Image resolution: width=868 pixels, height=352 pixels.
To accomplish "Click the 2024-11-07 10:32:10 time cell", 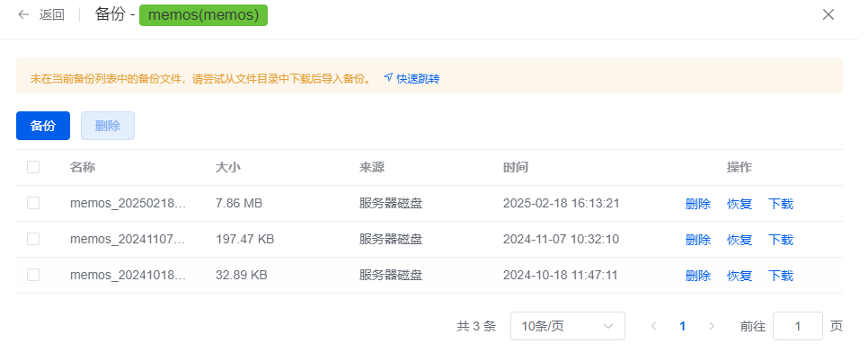I will tap(562, 240).
